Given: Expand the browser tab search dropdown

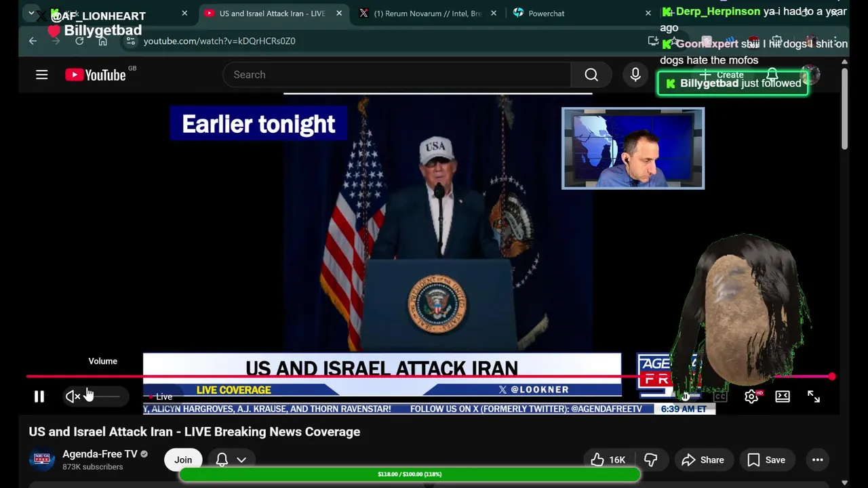Looking at the screenshot, I should [x=31, y=13].
